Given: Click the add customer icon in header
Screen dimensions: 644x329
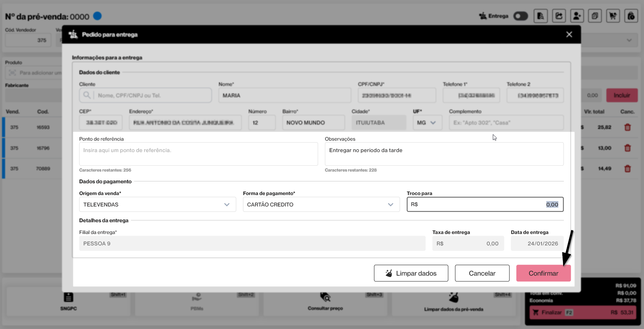Looking at the screenshot, I should [x=577, y=16].
